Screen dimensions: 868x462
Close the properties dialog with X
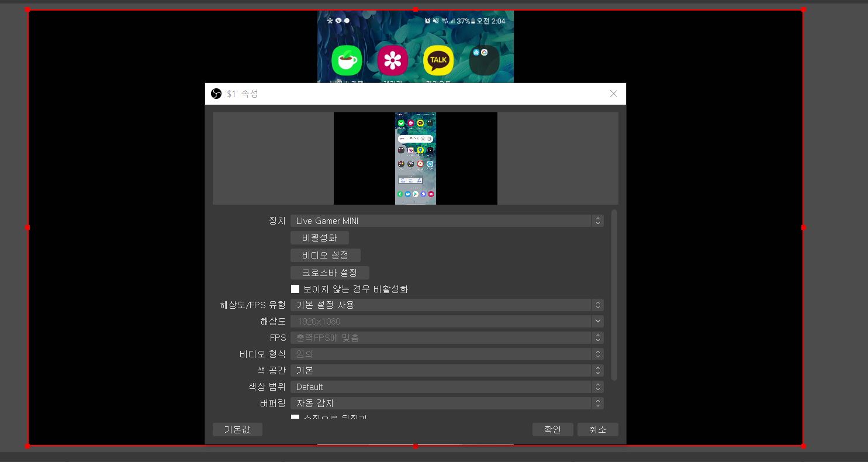pyautogui.click(x=614, y=94)
